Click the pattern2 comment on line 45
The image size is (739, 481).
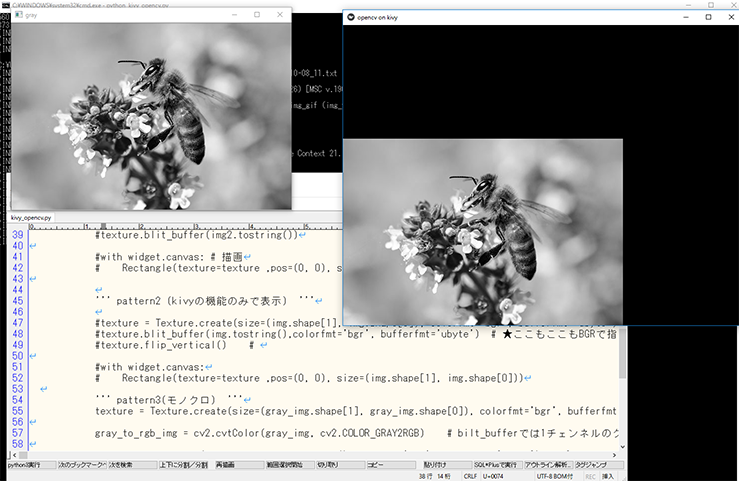point(204,301)
